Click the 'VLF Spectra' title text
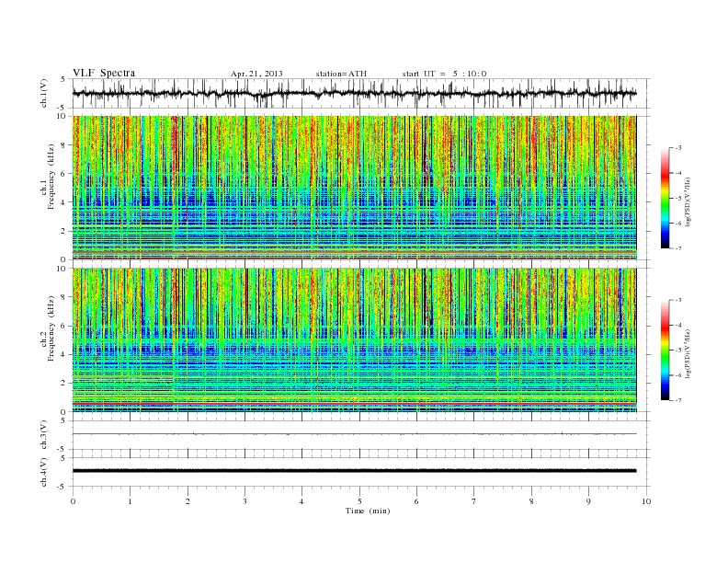The width and height of the screenshot is (728, 563). (x=104, y=73)
